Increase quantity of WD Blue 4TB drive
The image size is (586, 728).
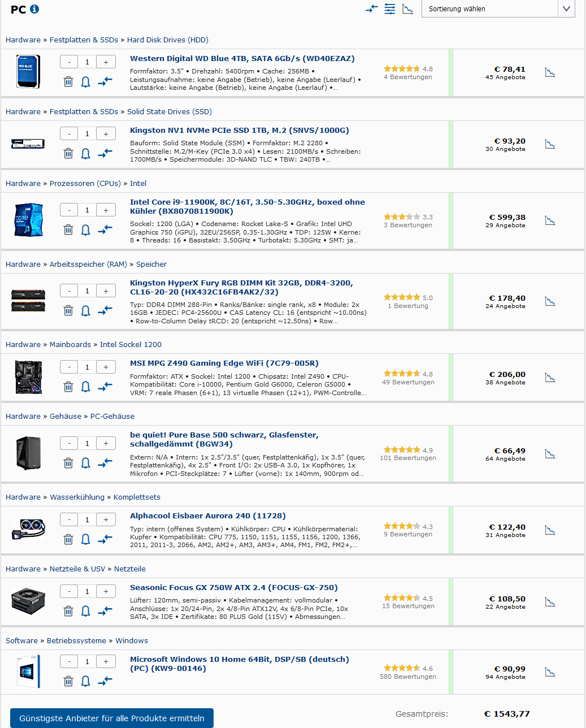(x=106, y=62)
